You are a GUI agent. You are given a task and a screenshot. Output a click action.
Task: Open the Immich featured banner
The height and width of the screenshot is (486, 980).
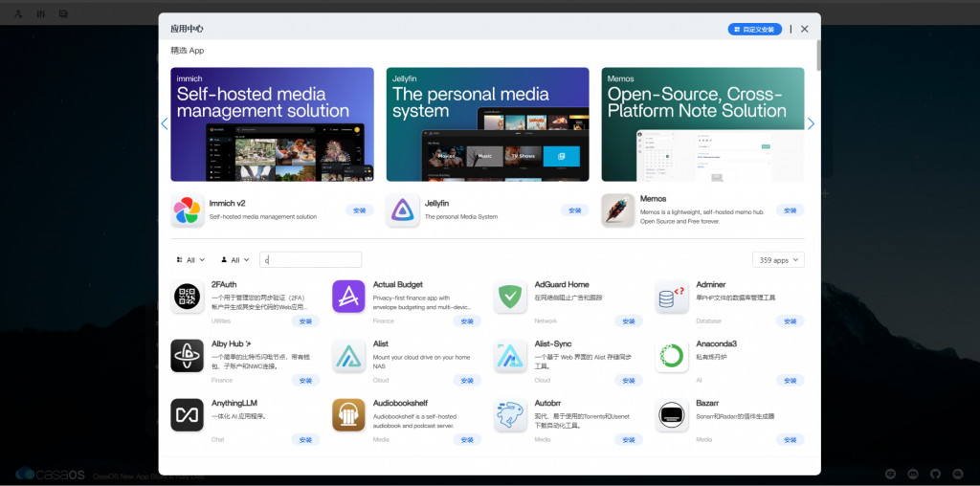click(x=272, y=124)
